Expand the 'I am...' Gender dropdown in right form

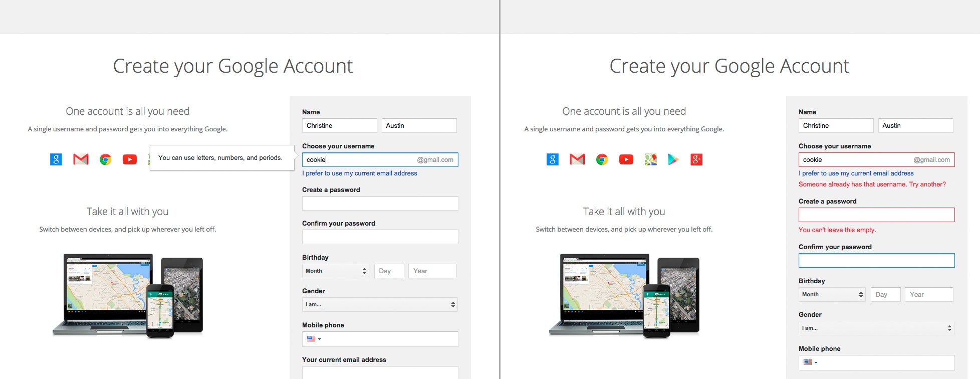[877, 328]
